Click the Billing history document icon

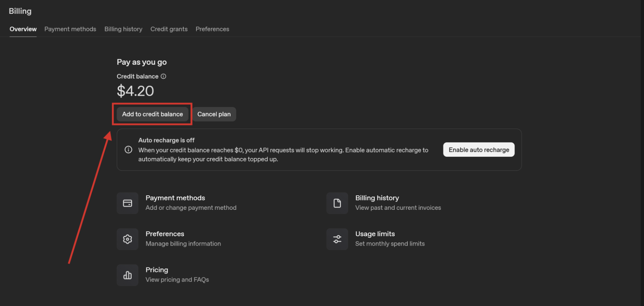(337, 203)
